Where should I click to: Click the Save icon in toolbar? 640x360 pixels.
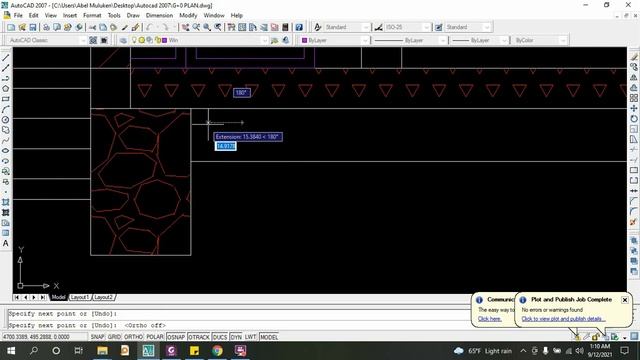[33, 27]
